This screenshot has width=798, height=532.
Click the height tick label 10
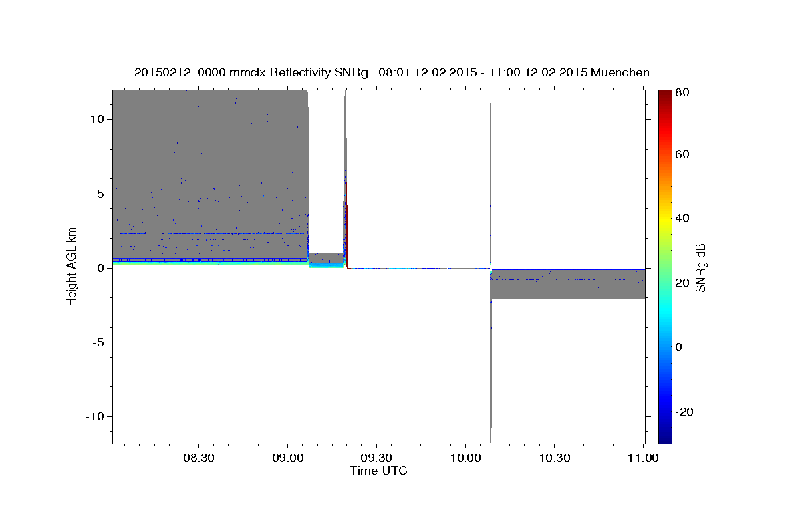pos(99,120)
